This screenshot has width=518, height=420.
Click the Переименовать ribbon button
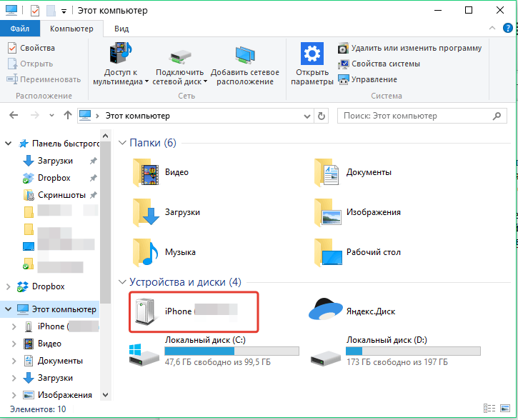[x=44, y=79]
